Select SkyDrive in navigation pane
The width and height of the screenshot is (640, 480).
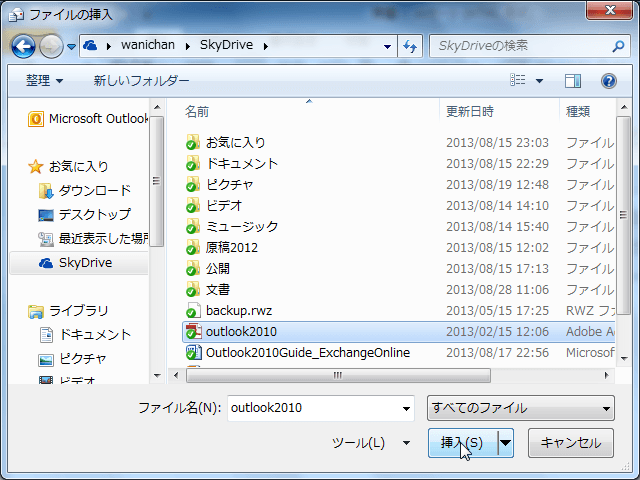point(79,262)
